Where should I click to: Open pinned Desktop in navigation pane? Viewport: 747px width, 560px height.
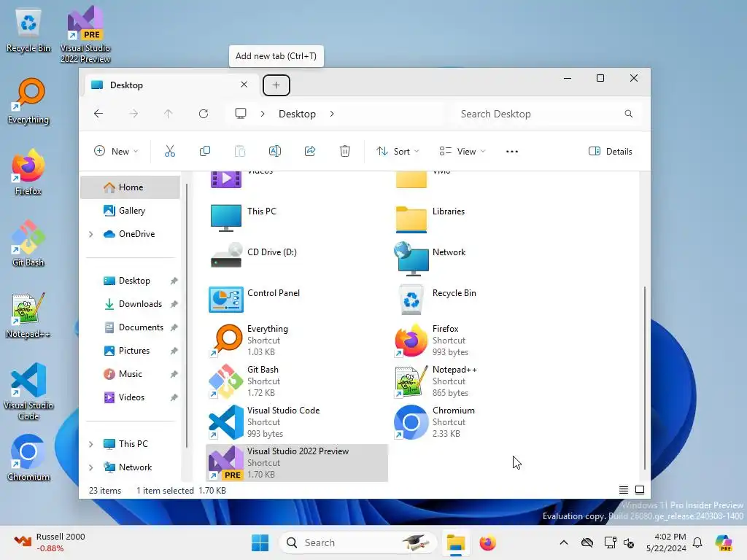[x=130, y=281]
